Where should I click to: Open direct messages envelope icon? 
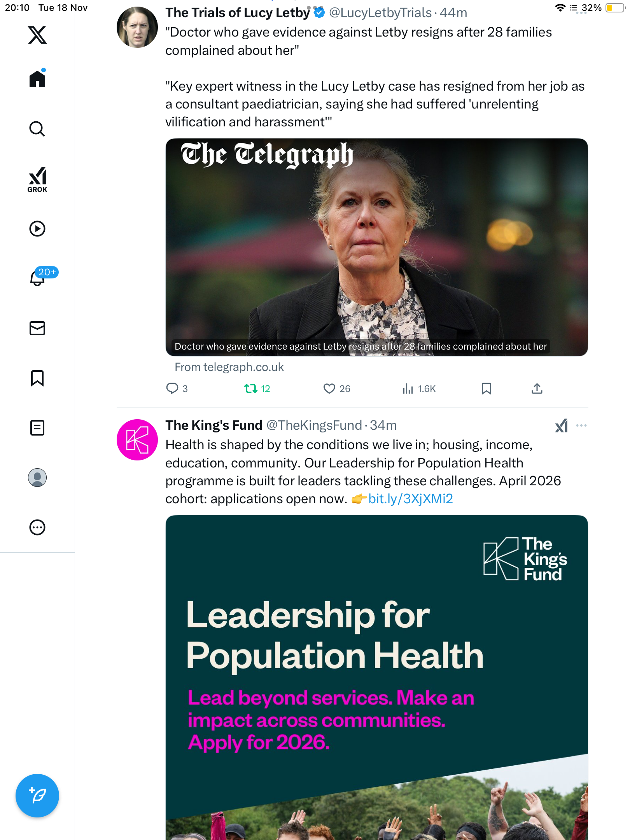tap(37, 328)
